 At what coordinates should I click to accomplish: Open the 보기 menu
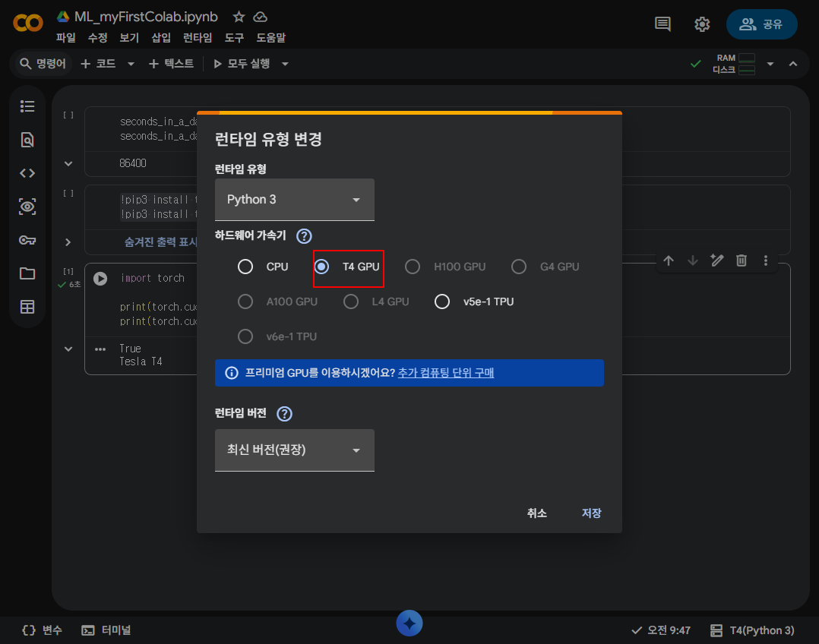pos(129,38)
